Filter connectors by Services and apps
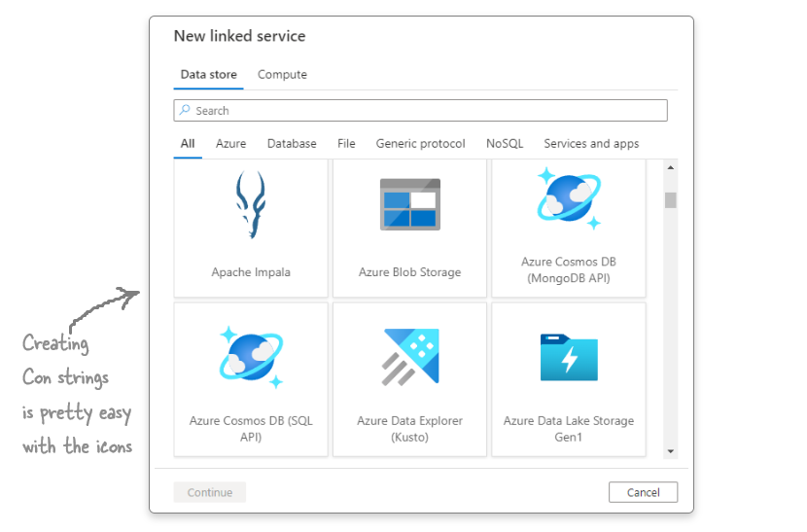The height and width of the screenshot is (532, 807). (x=591, y=144)
